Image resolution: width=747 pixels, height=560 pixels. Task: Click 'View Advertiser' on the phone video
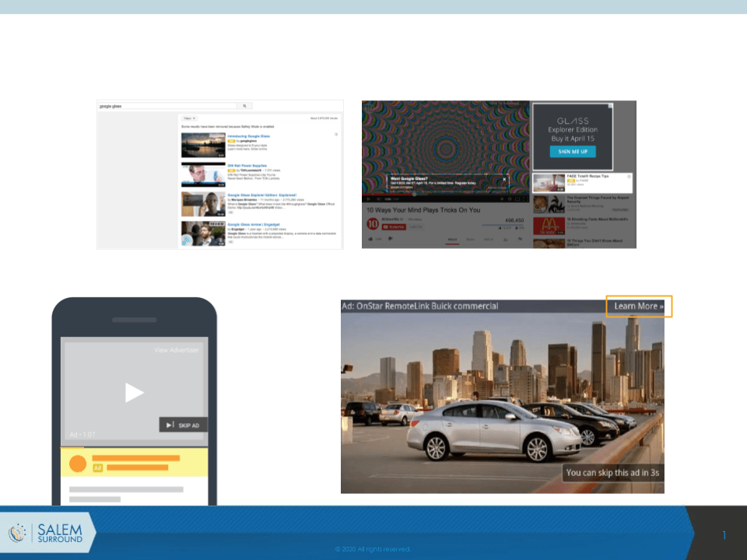coord(177,350)
